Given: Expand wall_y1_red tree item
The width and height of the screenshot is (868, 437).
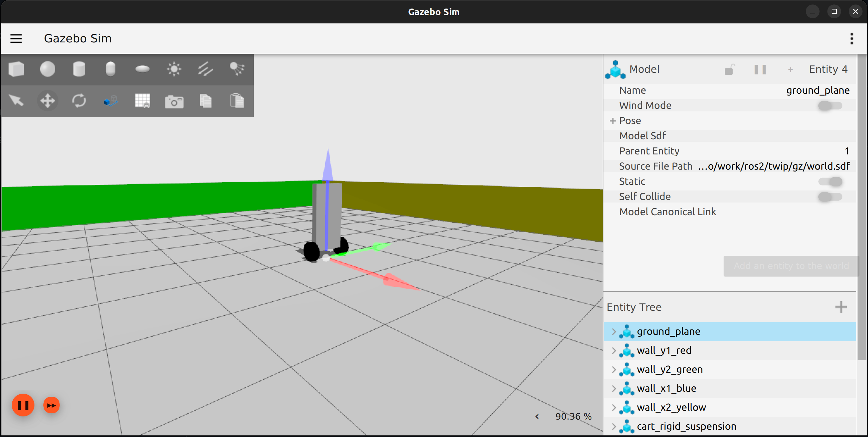Looking at the screenshot, I should tap(614, 350).
